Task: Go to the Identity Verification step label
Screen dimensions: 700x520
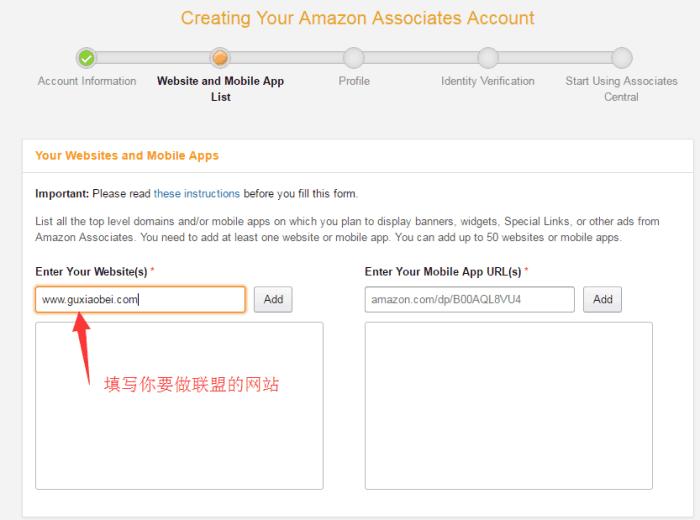Action: click(488, 81)
